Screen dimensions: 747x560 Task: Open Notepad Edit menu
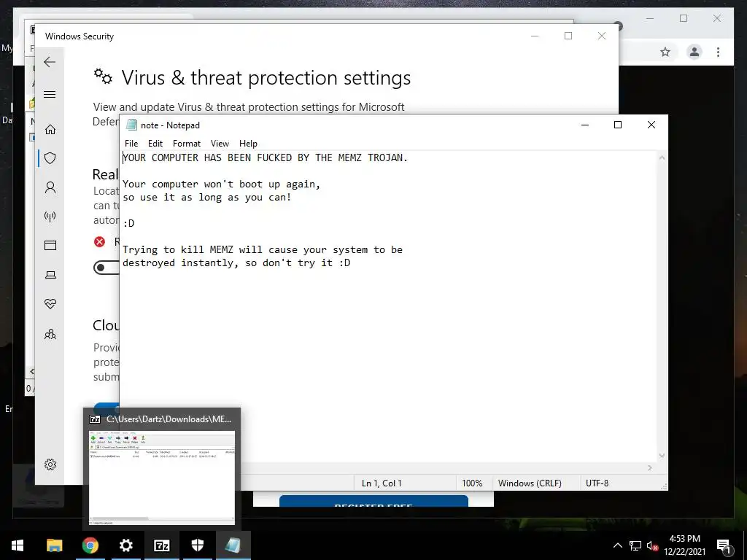tap(155, 144)
